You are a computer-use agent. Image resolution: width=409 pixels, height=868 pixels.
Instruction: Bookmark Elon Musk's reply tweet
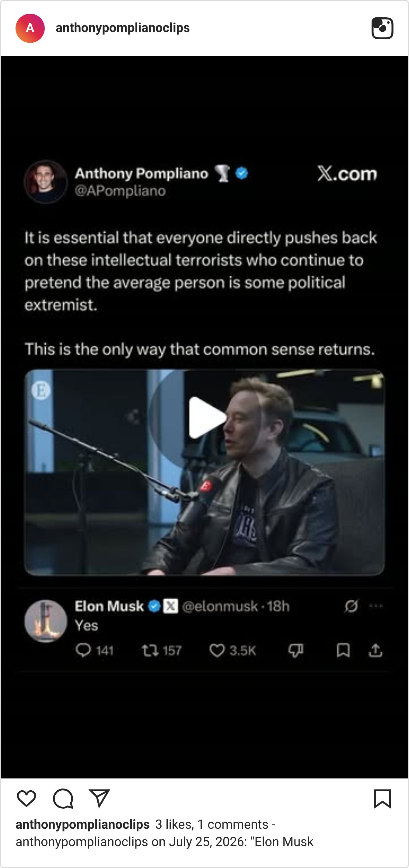pos(343,650)
